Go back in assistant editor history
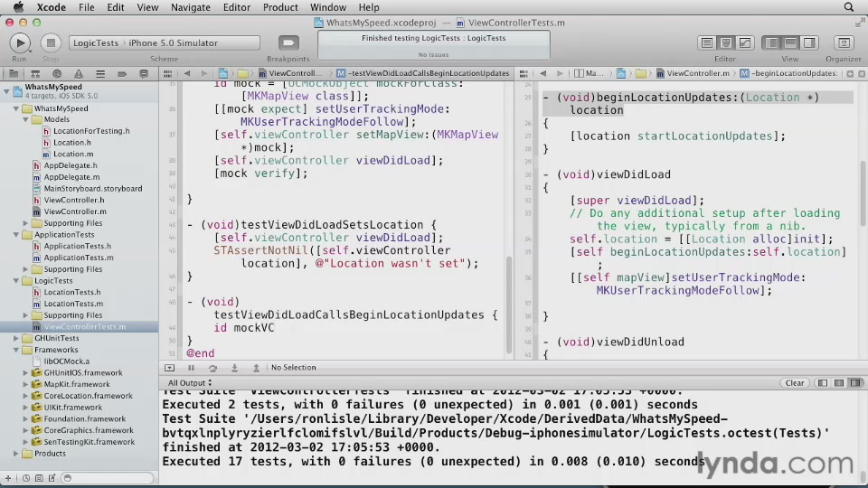The image size is (868, 488). tap(543, 73)
